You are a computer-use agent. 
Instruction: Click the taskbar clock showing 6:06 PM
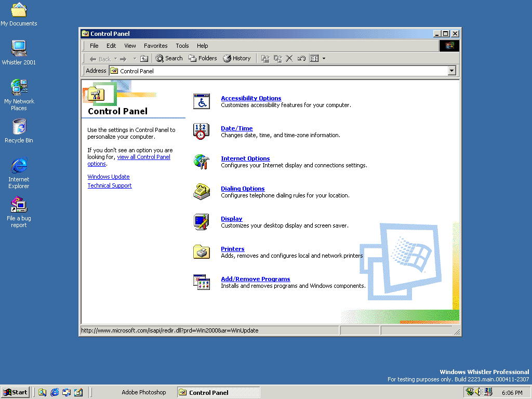pos(512,393)
